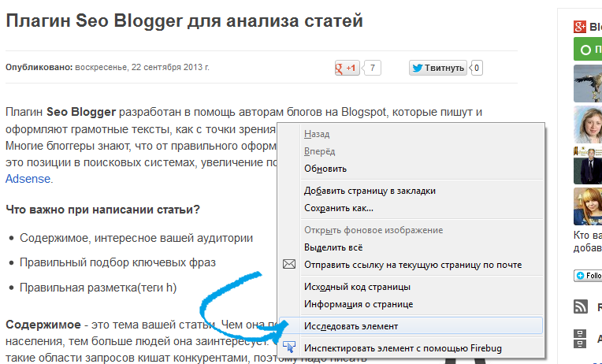Choose 'Исследовать элемент' menu item
Screen dimensions: 602x364
pos(411,326)
